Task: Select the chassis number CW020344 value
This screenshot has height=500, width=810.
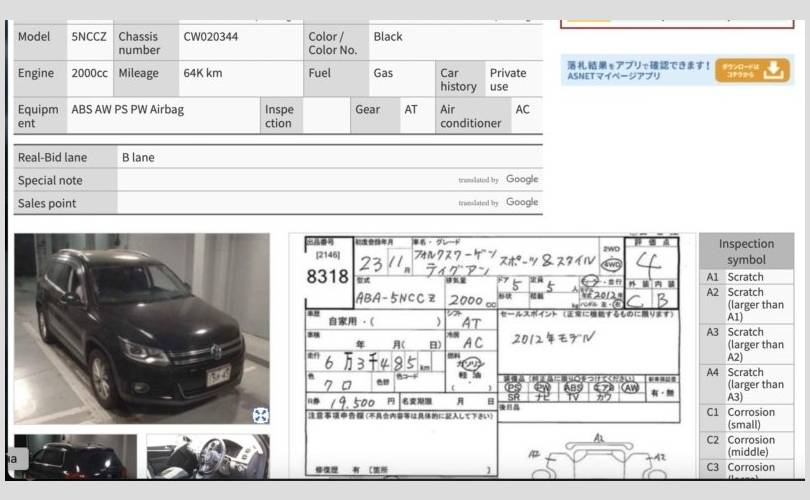Action: tap(211, 37)
